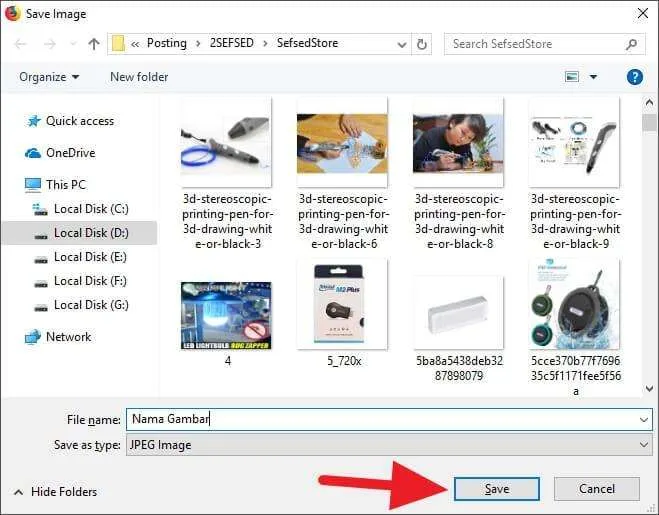
Task: Open the Help icon
Action: click(635, 77)
